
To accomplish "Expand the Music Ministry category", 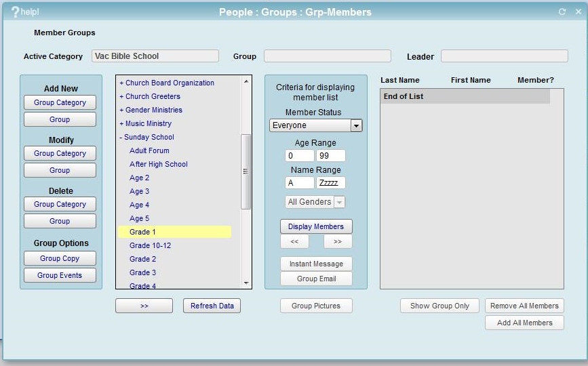I will (146, 123).
